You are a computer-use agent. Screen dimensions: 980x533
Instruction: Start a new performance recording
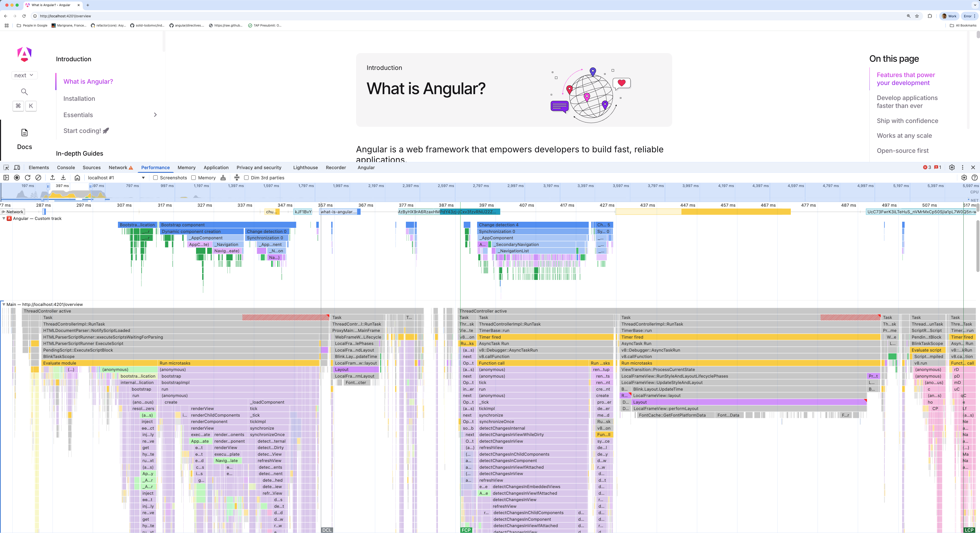(x=17, y=178)
